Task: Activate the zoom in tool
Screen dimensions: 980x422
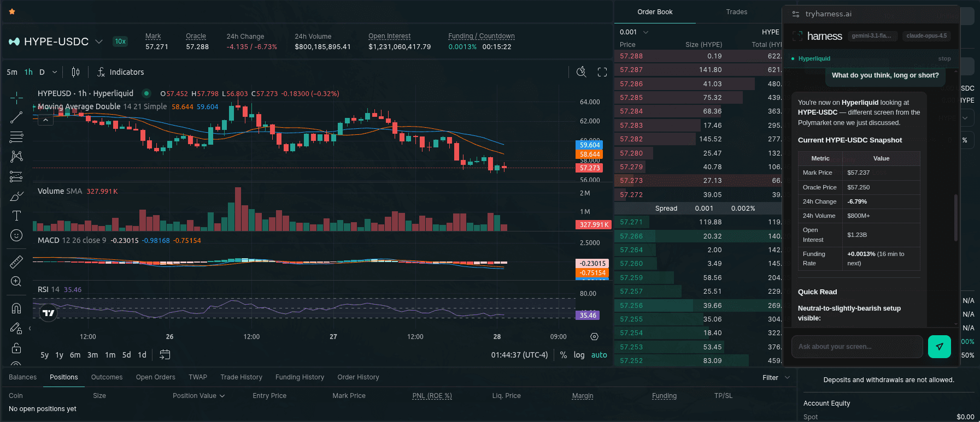Action: 16,281
